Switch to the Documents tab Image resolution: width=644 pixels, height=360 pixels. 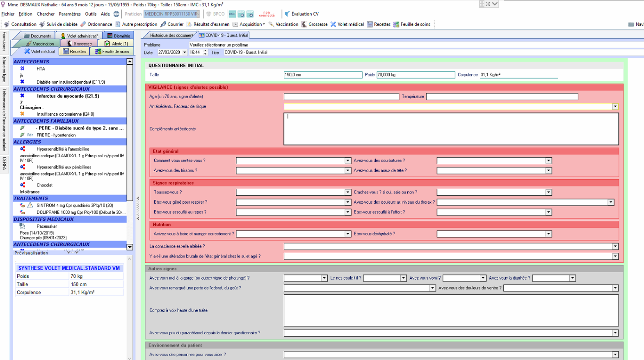37,36
